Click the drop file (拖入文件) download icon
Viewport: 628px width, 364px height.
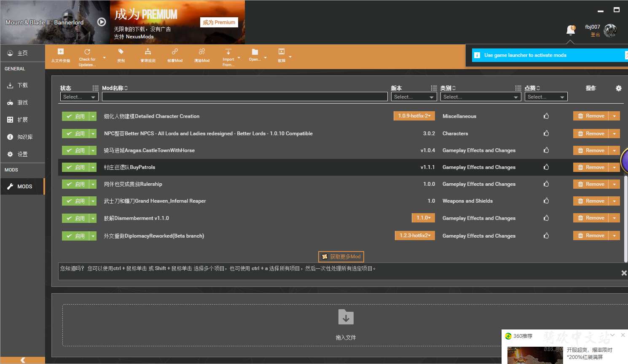point(346,317)
